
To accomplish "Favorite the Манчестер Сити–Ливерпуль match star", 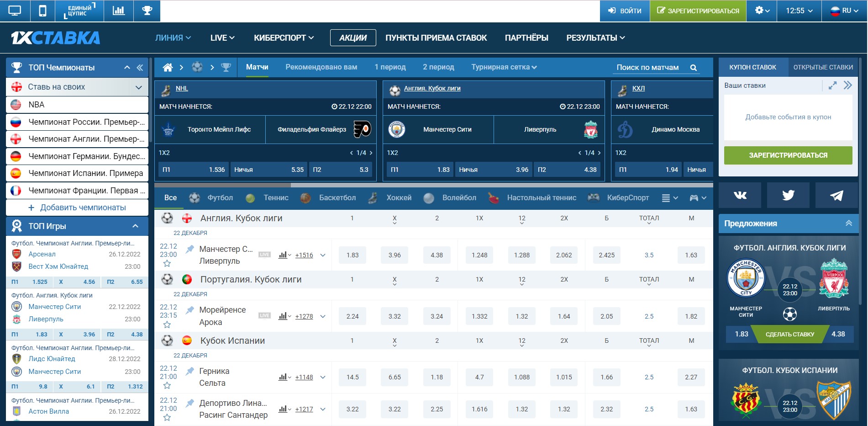I will pyautogui.click(x=167, y=264).
